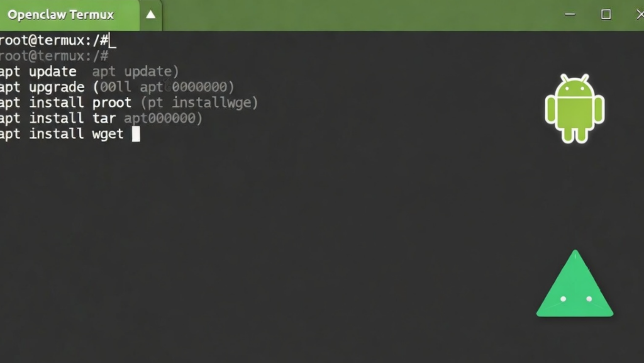This screenshot has width=644, height=363.
Task: Click the first root@termux prompt line
Action: pyautogui.click(x=53, y=41)
